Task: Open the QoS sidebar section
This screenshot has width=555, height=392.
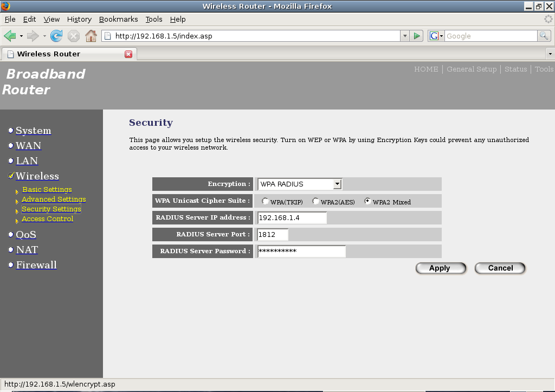Action: pyautogui.click(x=26, y=235)
